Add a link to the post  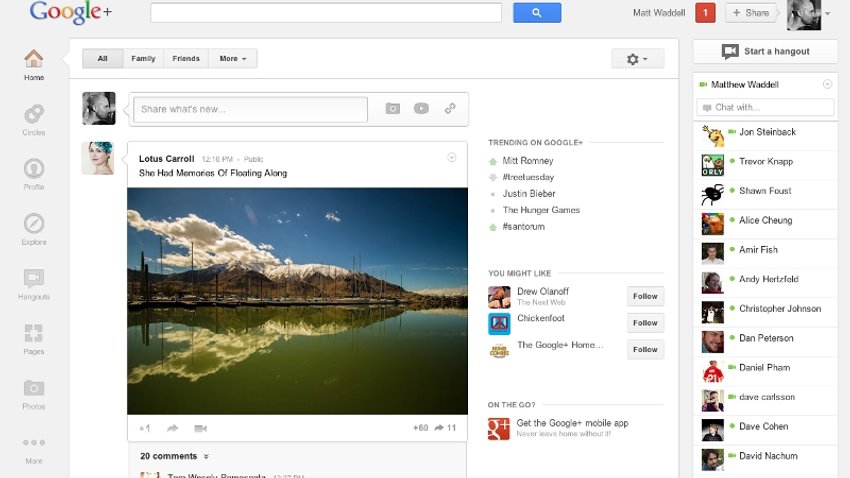450,108
